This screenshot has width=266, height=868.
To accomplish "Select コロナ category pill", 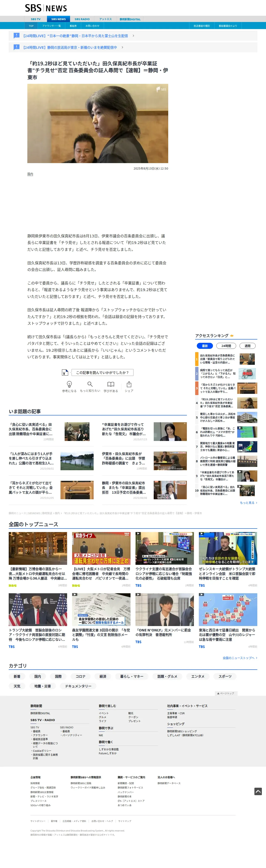I will (80, 676).
